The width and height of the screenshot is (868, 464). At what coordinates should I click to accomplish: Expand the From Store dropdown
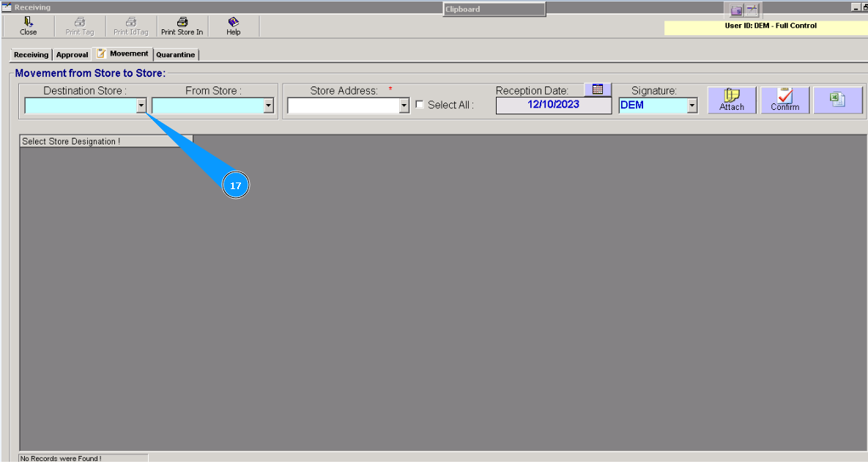tap(269, 106)
